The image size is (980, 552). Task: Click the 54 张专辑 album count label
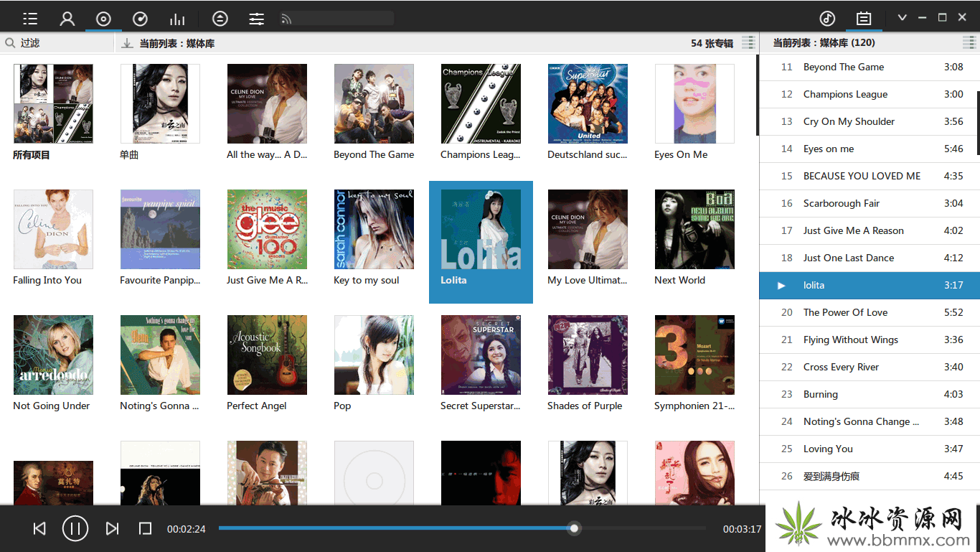click(x=712, y=43)
